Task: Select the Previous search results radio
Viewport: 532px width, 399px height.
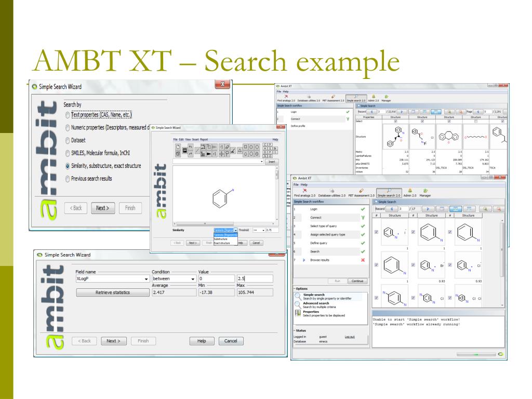Action: (x=68, y=179)
